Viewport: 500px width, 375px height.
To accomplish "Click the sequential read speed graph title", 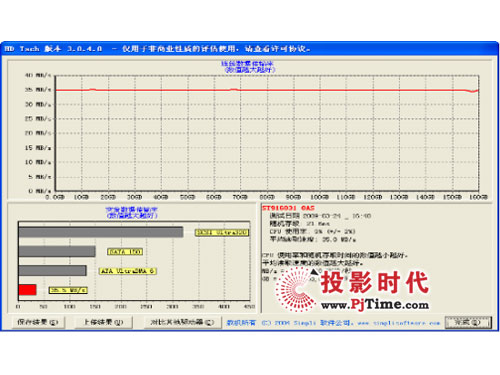I will [x=250, y=66].
